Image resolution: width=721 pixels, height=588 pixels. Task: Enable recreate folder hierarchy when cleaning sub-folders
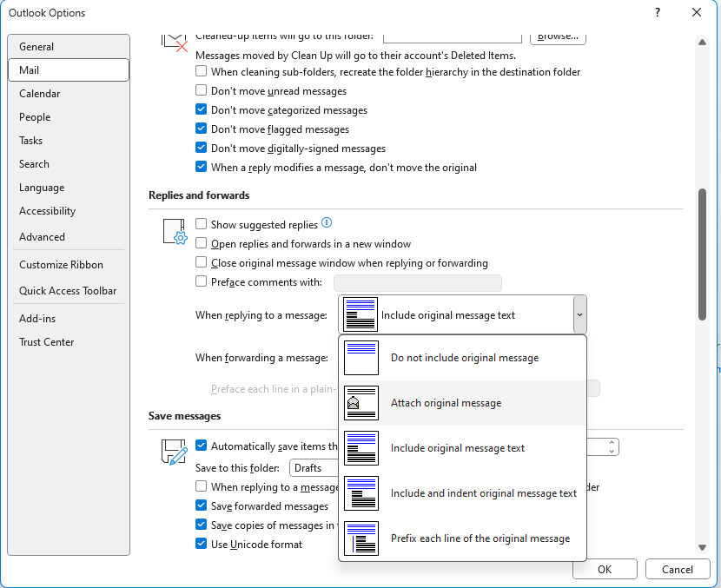pyautogui.click(x=201, y=71)
